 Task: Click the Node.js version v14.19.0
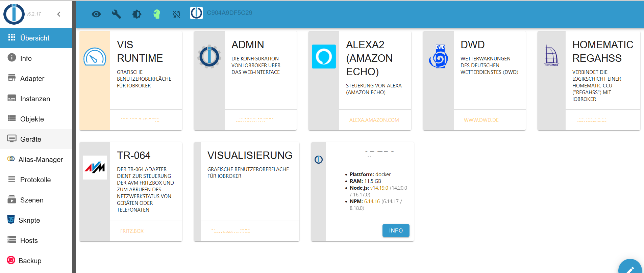(379, 188)
